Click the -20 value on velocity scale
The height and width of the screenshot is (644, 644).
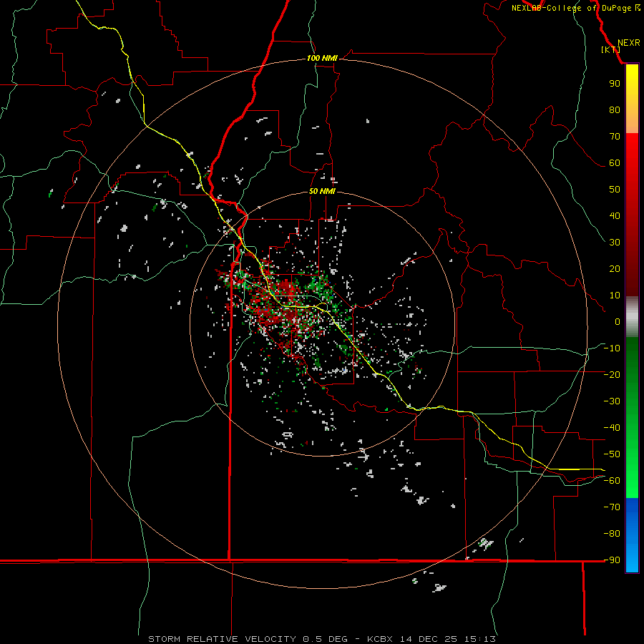612,374
